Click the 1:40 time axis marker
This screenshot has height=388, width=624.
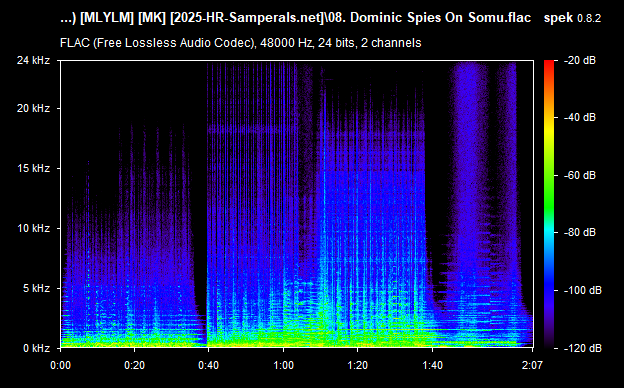432,365
